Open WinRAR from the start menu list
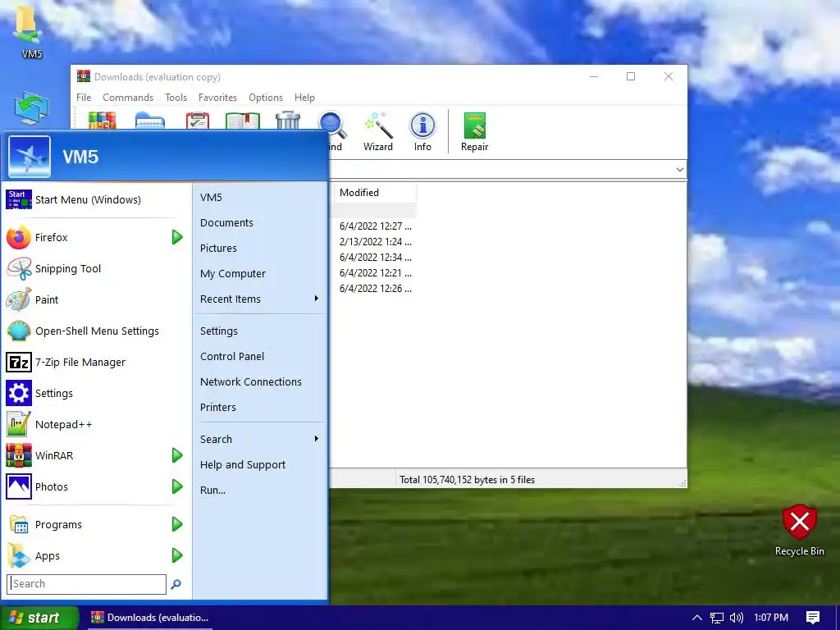This screenshot has height=630, width=840. click(x=53, y=455)
